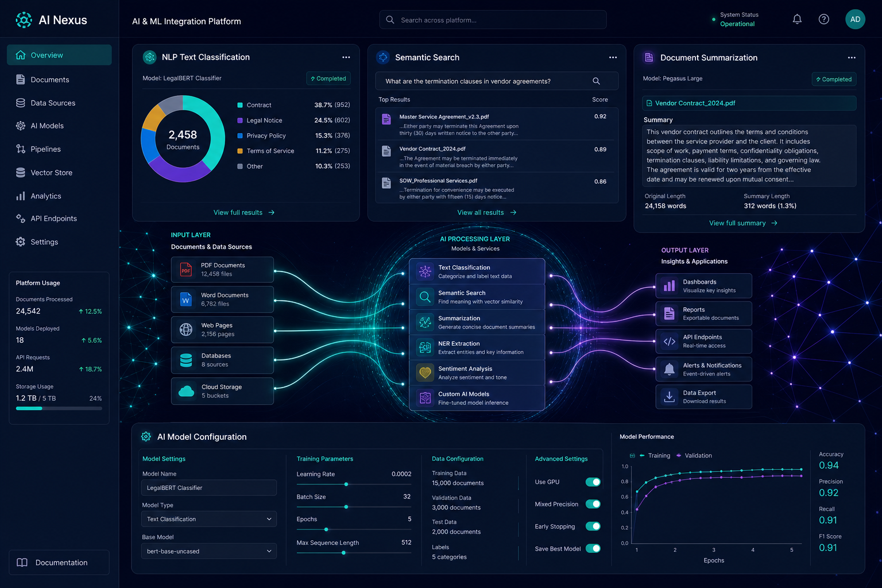Toggle the Early Stopping switch
Viewport: 882px width, 588px height.
click(593, 527)
